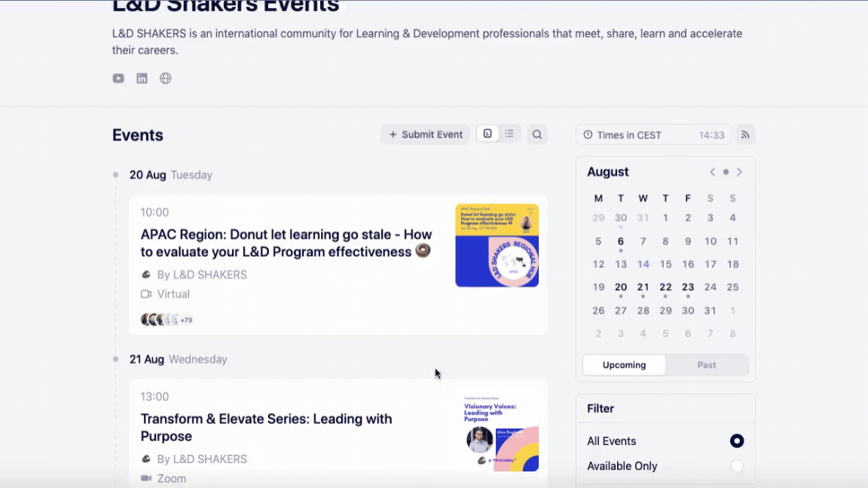868x488 pixels.
Task: Select the Available Only radio option
Action: 737,466
